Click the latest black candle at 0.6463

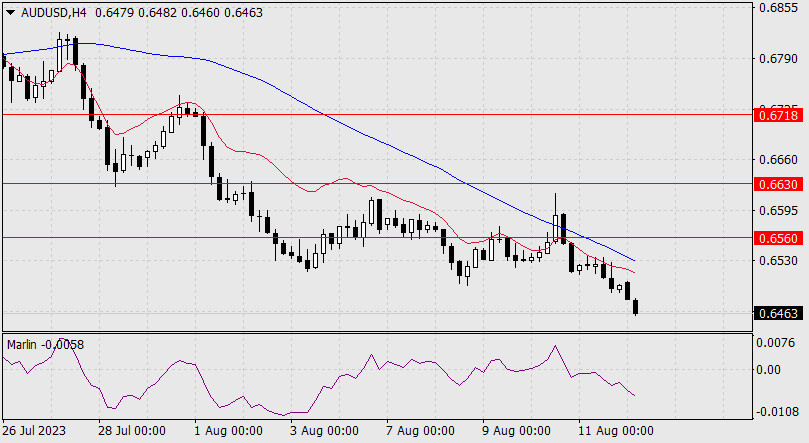pos(636,306)
